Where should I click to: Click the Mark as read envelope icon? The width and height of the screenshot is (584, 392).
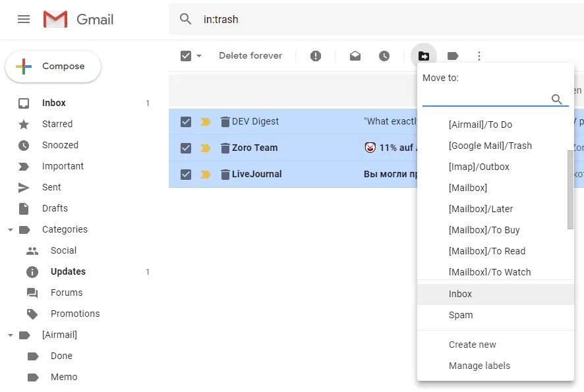point(355,56)
